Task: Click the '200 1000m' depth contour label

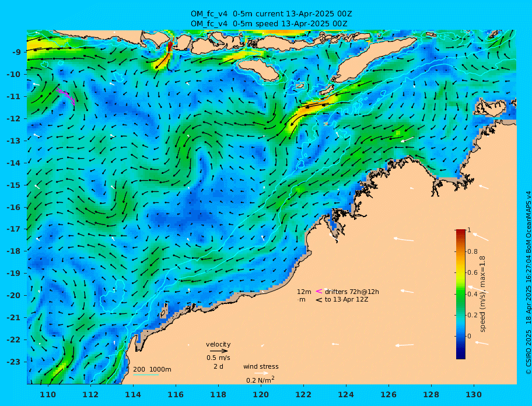Action: click(x=152, y=369)
